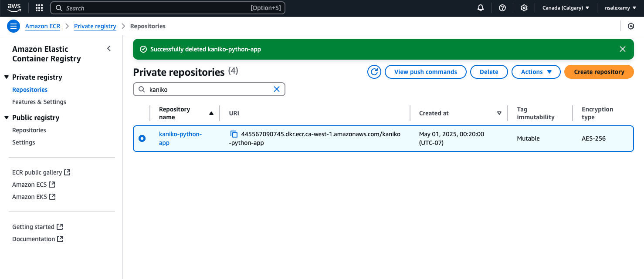Open kaniko-python-app repository link
The image size is (644, 279).
coord(180,138)
